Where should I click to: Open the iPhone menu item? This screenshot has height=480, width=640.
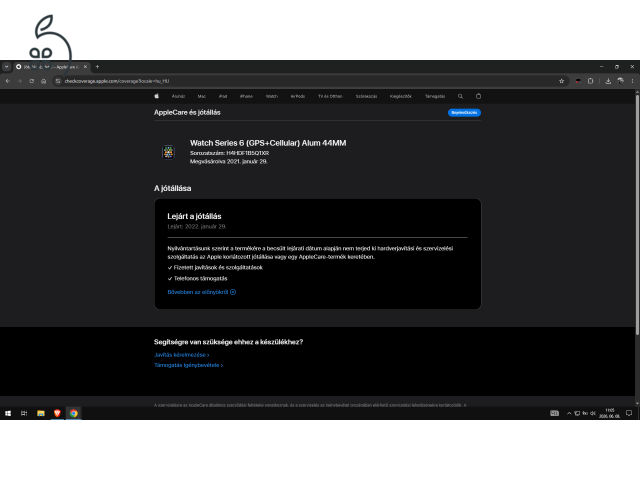pos(246,96)
